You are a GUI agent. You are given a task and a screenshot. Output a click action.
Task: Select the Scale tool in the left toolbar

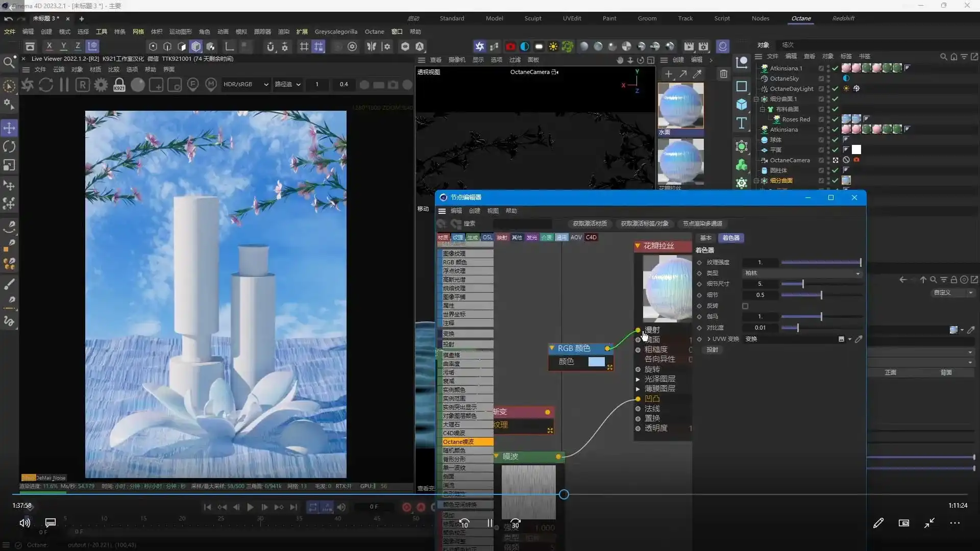click(9, 165)
